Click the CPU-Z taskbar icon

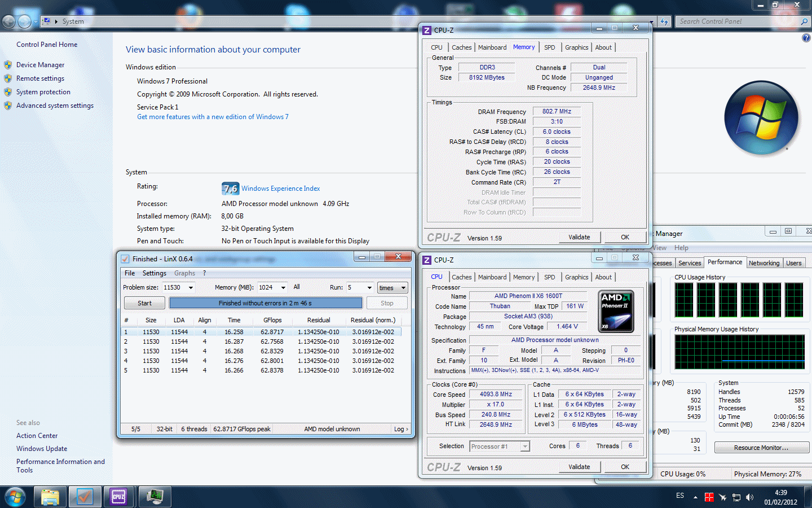coord(119,497)
